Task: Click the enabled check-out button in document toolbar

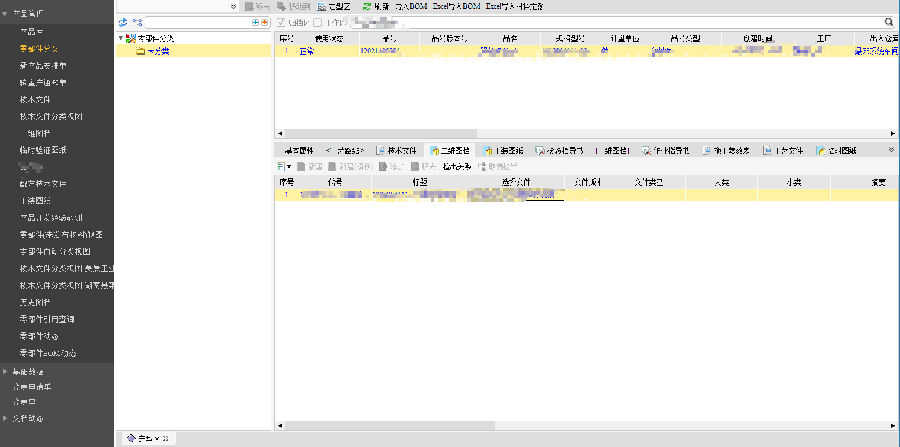Action: click(457, 166)
